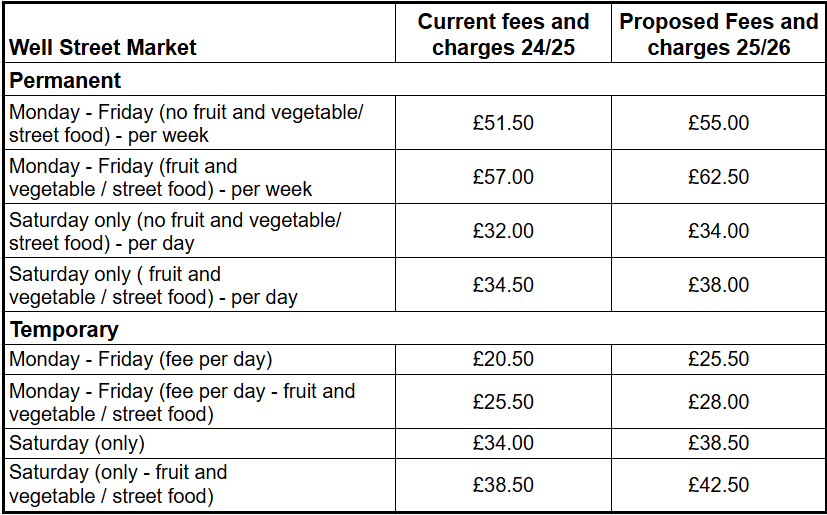Click the £25.50 proposed temporary fee cell
The image size is (827, 515).
pos(718,359)
